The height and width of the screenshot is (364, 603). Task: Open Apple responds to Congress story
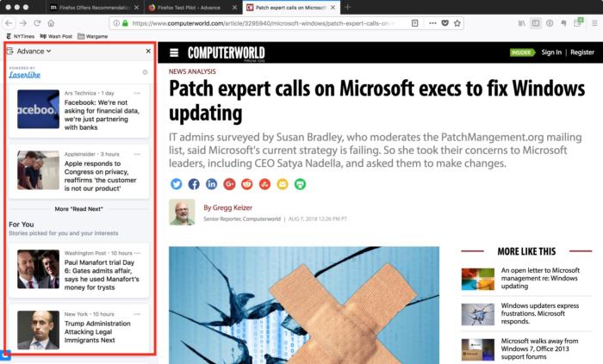click(101, 176)
